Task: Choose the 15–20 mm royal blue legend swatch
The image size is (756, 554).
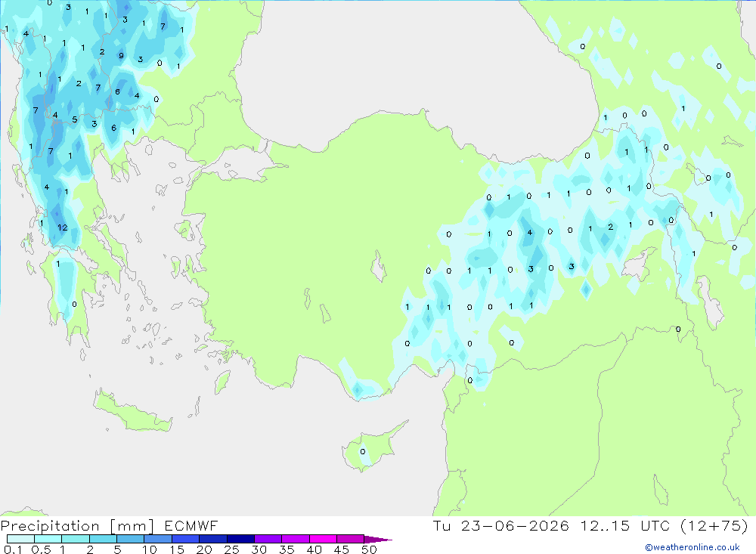Action: [185, 539]
